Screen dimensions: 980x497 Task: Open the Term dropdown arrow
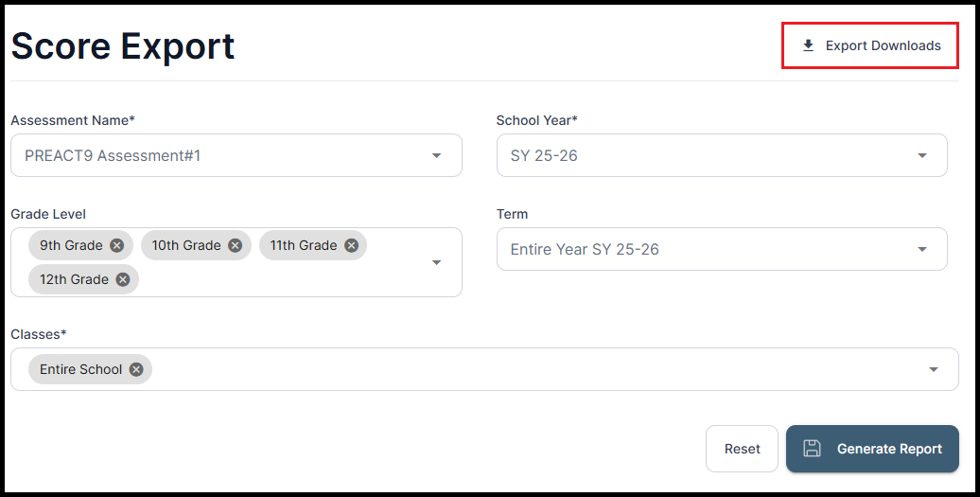922,249
